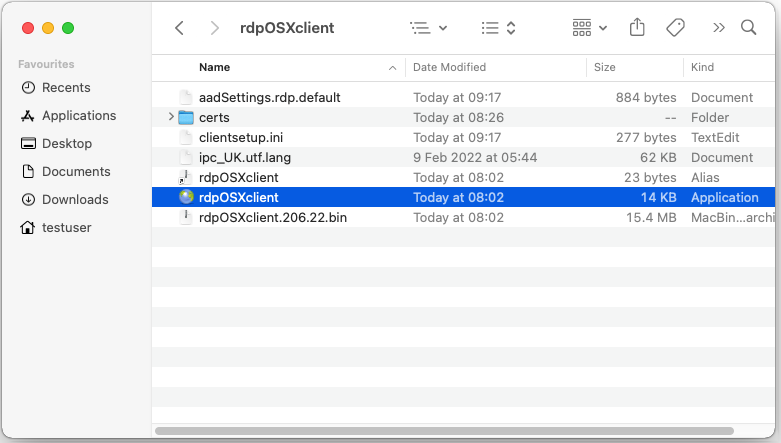Open the Edit Tags toolbar icon
The width and height of the screenshot is (781, 443).
[675, 28]
